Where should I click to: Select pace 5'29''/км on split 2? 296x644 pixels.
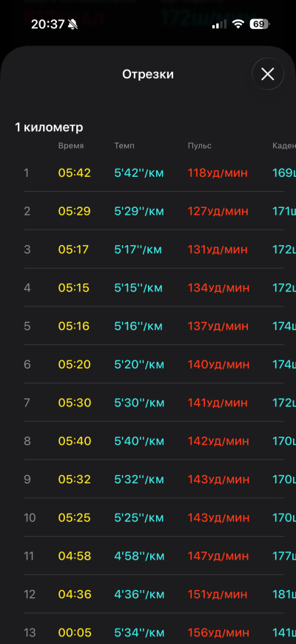(x=139, y=211)
